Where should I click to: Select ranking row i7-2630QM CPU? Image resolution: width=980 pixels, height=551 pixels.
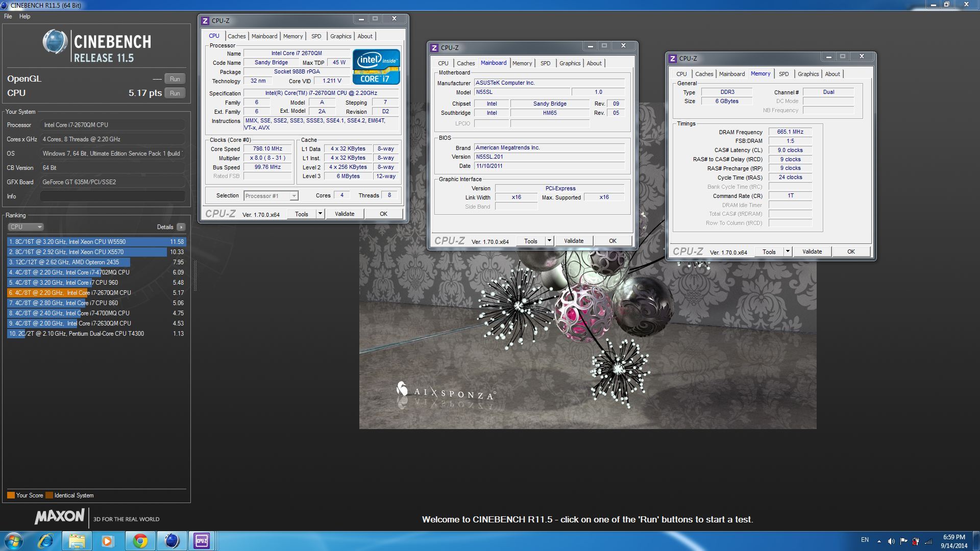click(x=96, y=323)
